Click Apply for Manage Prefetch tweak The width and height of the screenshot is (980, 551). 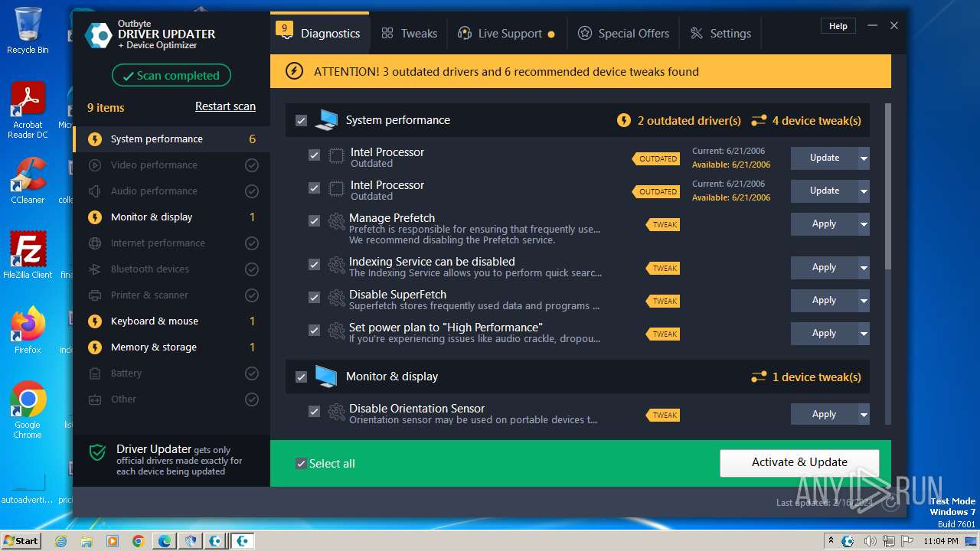coord(825,224)
